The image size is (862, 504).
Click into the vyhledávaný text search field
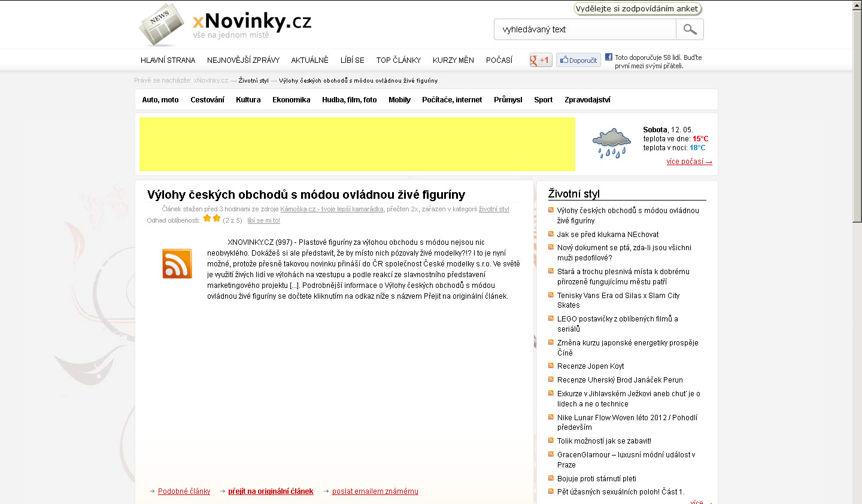pos(585,29)
